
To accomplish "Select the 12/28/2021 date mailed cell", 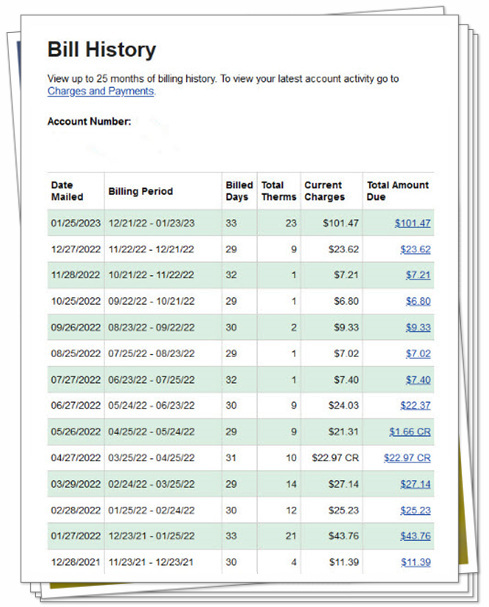I will 75,562.
